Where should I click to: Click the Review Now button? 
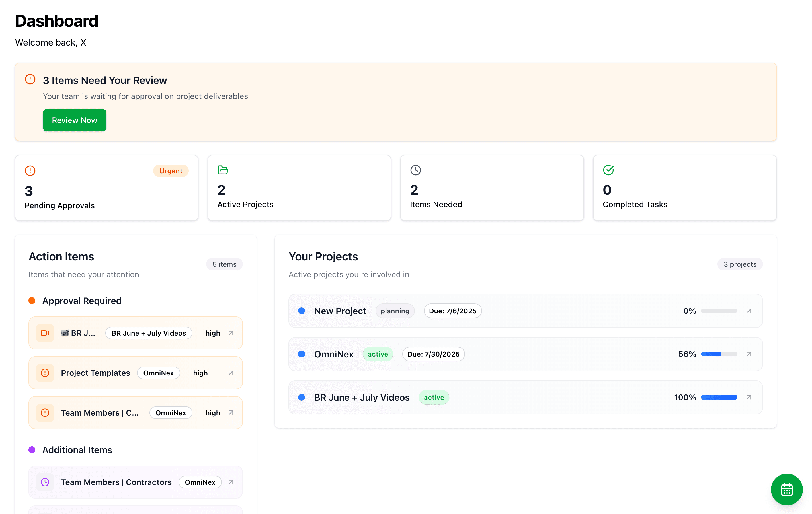point(75,120)
